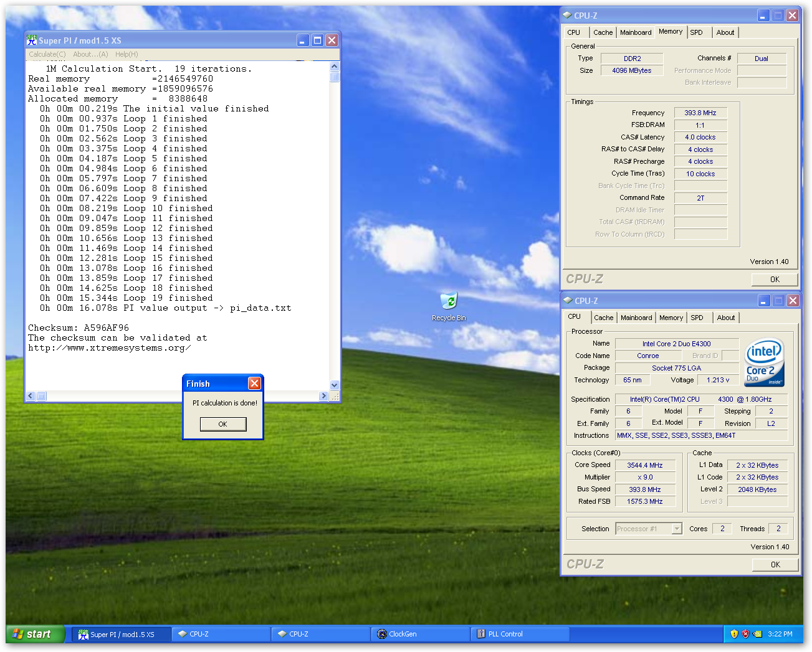Switch to Mainboard tab in top CPU-Z window
The height and width of the screenshot is (652, 812).
(x=636, y=32)
